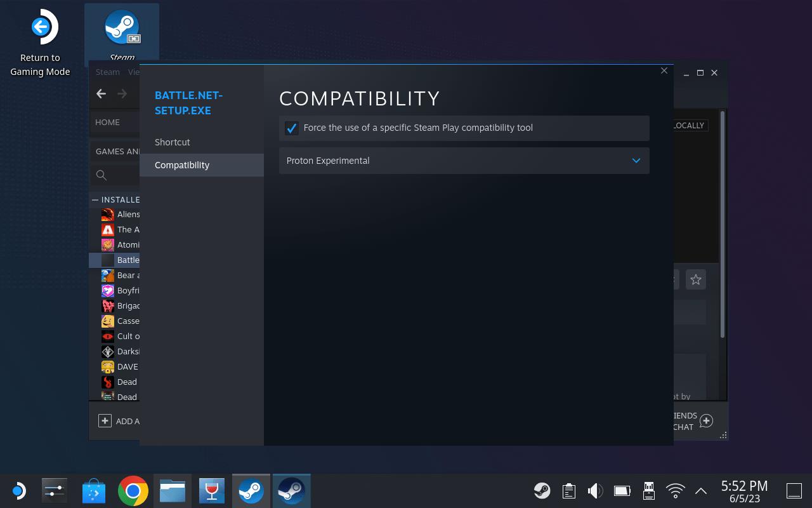Open the Discover store shopping bag icon
The width and height of the screenshot is (812, 508).
point(95,491)
